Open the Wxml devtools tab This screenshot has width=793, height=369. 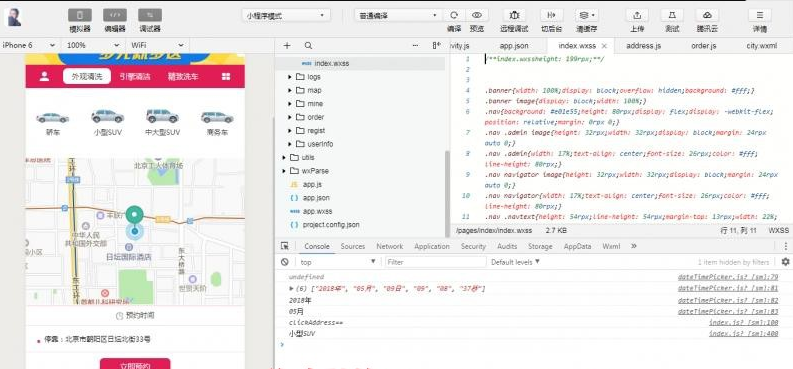(x=611, y=246)
